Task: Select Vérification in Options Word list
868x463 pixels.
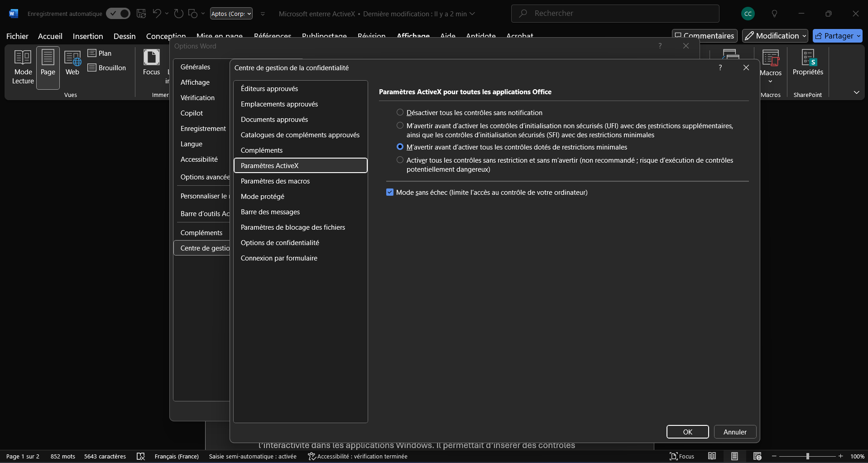Action: [202, 98]
